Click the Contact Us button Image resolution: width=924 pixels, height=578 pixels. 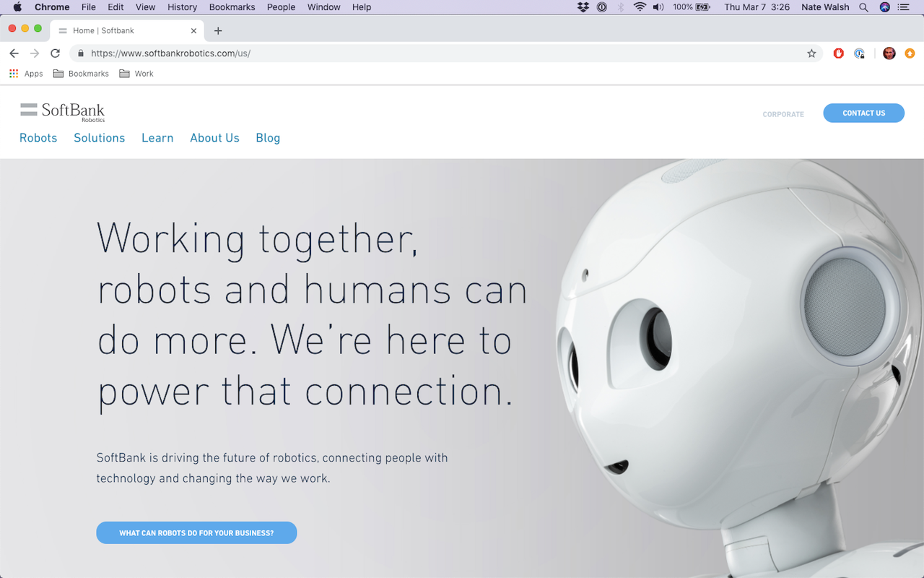click(863, 113)
